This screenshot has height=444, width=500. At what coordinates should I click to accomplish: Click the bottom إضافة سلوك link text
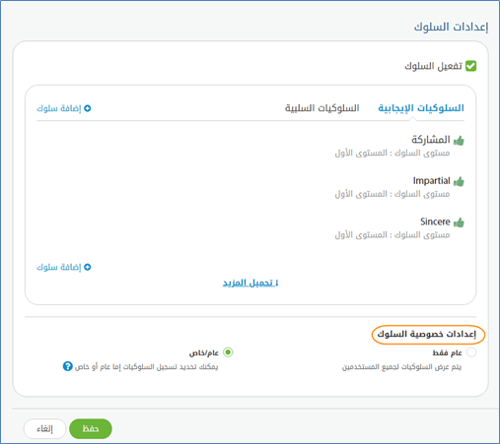point(59,267)
